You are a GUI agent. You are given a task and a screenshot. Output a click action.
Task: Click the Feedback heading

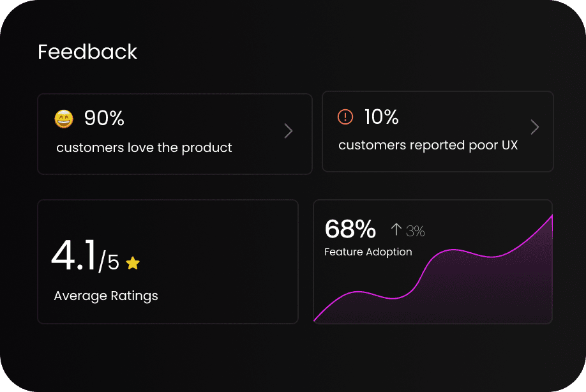tap(87, 52)
